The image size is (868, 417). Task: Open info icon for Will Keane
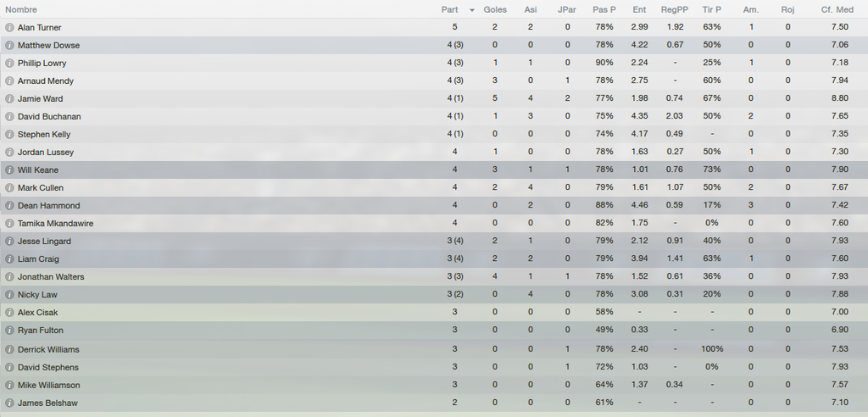[x=9, y=170]
